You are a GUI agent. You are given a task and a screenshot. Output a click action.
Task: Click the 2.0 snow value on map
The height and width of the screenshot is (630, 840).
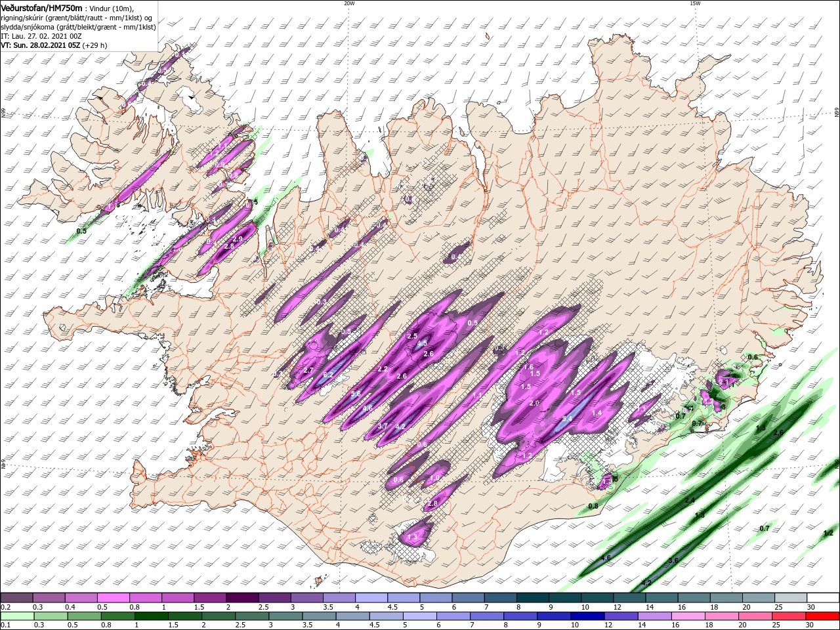click(x=534, y=403)
